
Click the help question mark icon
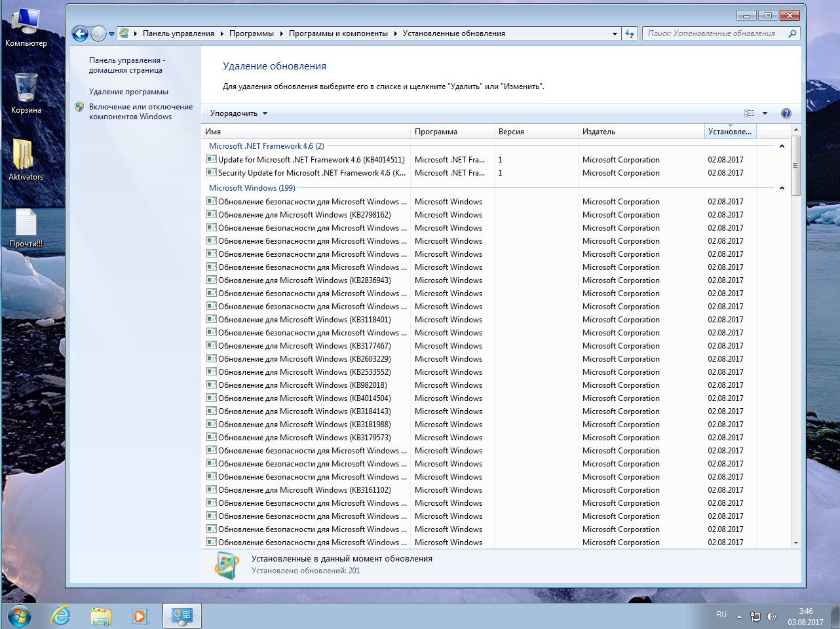coord(786,113)
